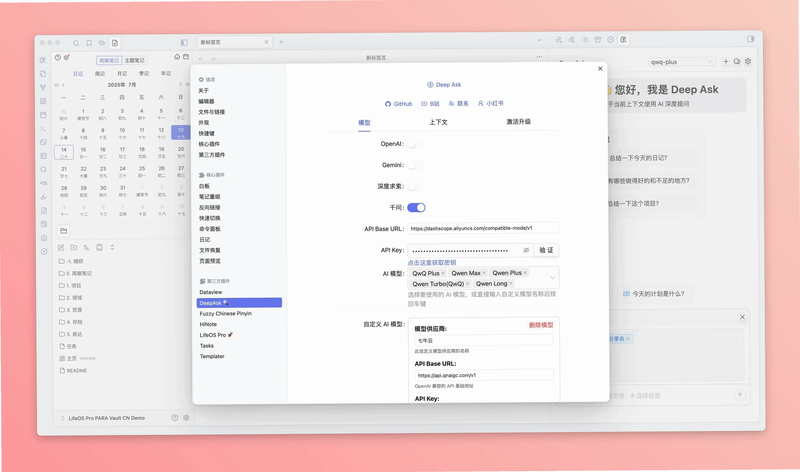Click the home icon above the calendar
The width and height of the screenshot is (800, 472).
177,57
